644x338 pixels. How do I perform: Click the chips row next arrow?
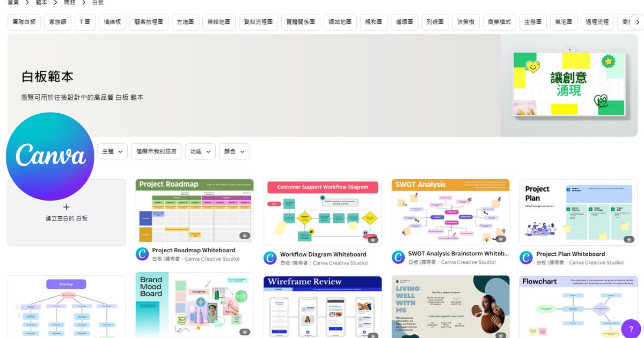pyautogui.click(x=637, y=23)
